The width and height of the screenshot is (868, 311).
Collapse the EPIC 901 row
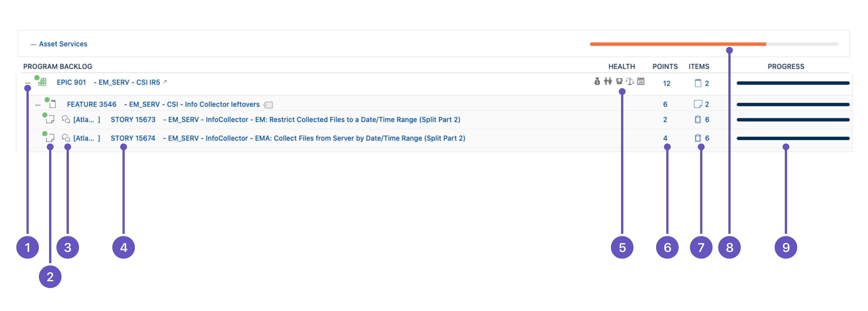point(28,83)
